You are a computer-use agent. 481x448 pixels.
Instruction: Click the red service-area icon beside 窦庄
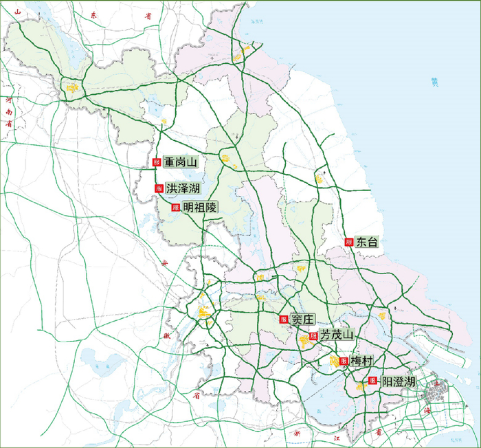283,320
